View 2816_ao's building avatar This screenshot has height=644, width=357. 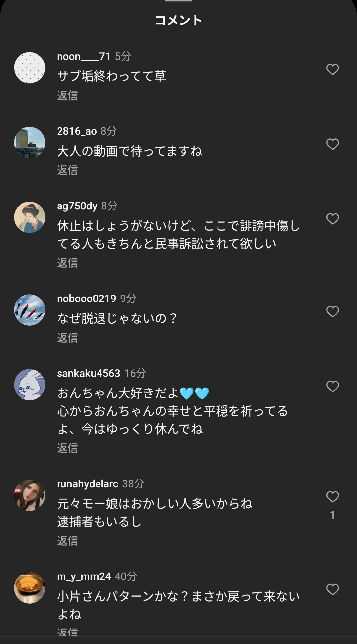point(30,143)
